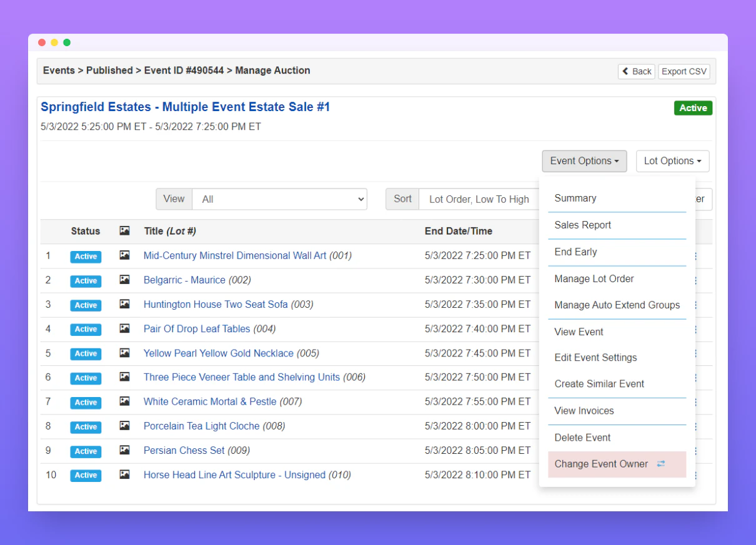
Task: Click the photo icon for Pair Of Drop Leaf Tables
Action: [124, 329]
